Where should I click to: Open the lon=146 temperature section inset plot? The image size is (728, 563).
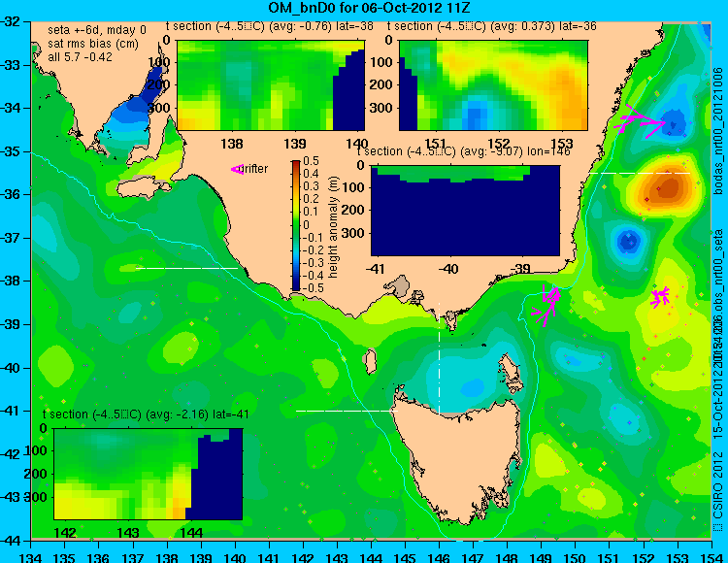click(465, 211)
